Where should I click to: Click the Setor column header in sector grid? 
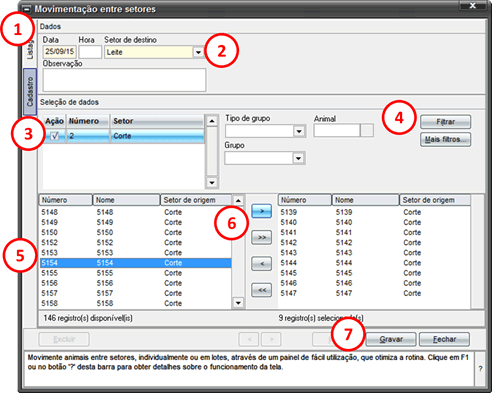(x=157, y=121)
